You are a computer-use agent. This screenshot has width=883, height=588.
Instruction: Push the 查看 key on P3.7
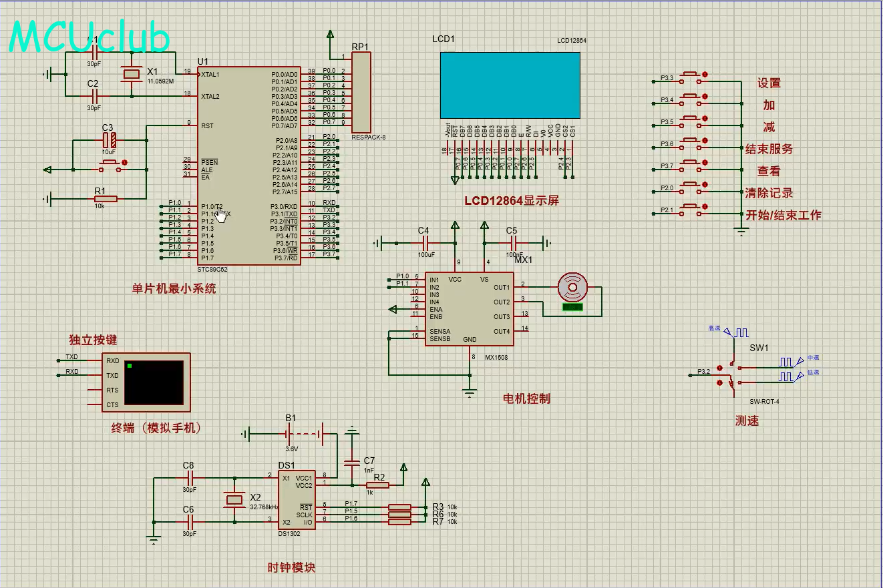click(x=690, y=166)
